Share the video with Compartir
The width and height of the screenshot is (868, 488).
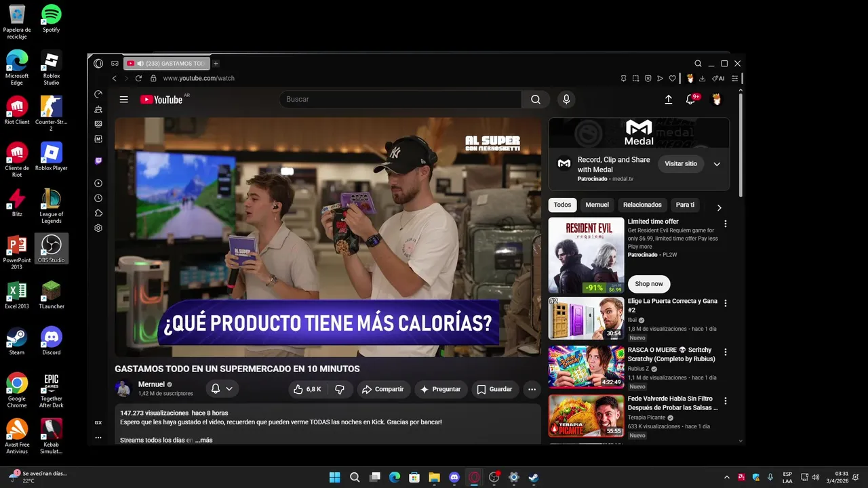point(383,390)
